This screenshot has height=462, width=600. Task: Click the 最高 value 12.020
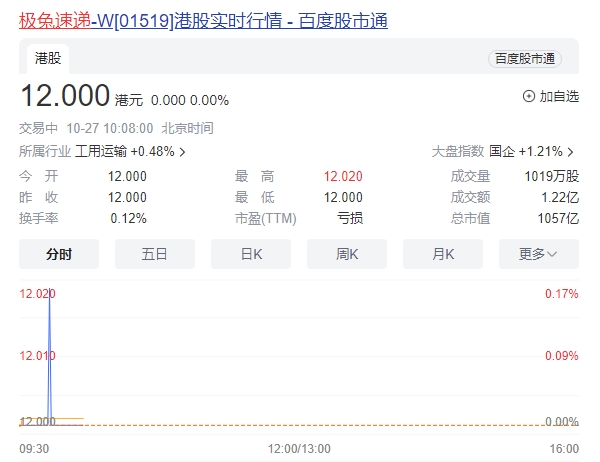tap(343, 176)
